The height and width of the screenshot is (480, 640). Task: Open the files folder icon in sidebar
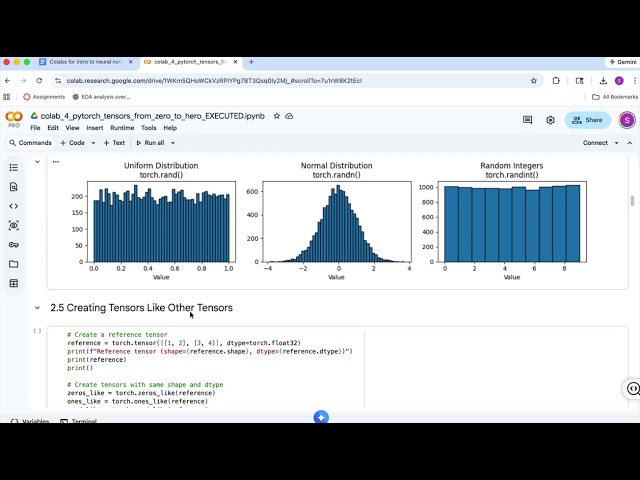[x=13, y=264]
